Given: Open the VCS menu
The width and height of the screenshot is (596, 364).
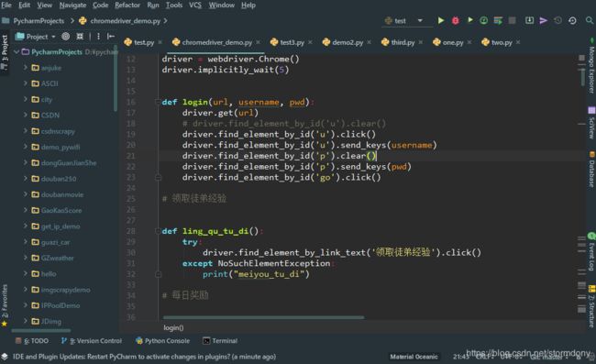Looking at the screenshot, I should (x=195, y=5).
